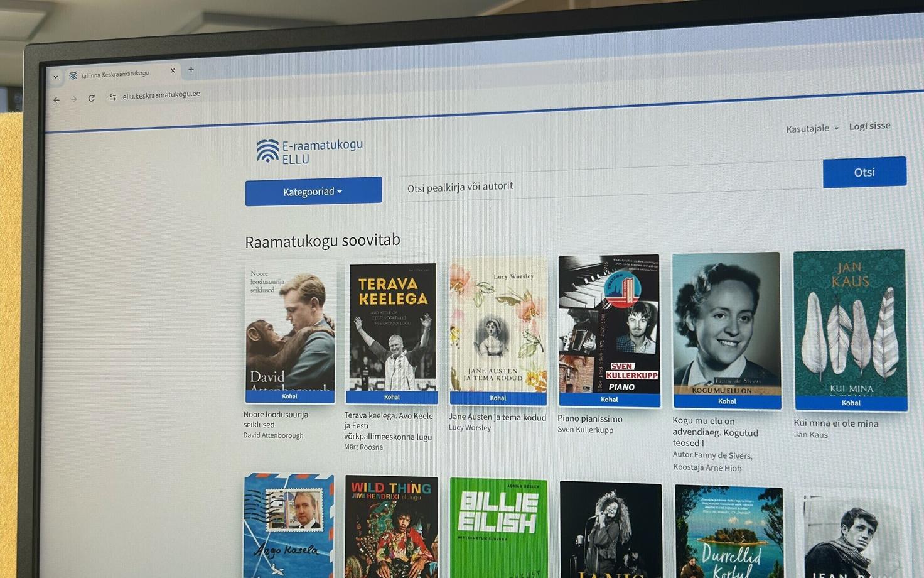Open the Billie Eilish book cover
Viewport: 924px width, 578px height.
point(499,528)
